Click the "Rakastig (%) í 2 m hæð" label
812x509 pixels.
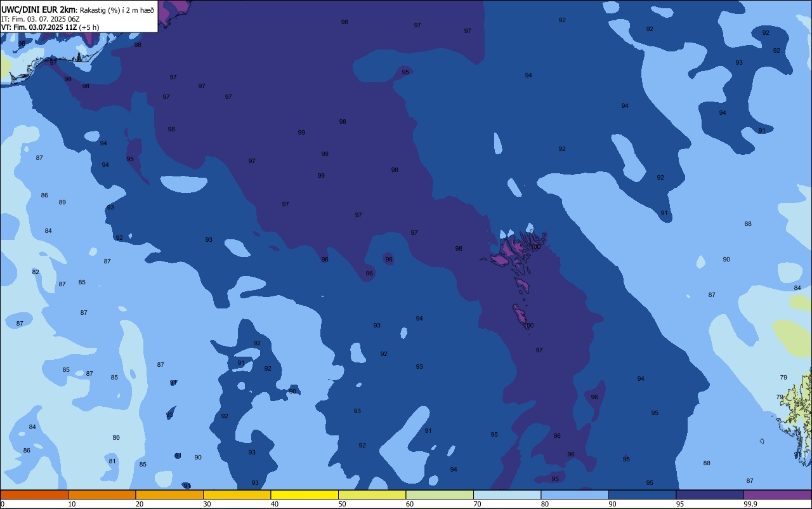click(x=117, y=10)
